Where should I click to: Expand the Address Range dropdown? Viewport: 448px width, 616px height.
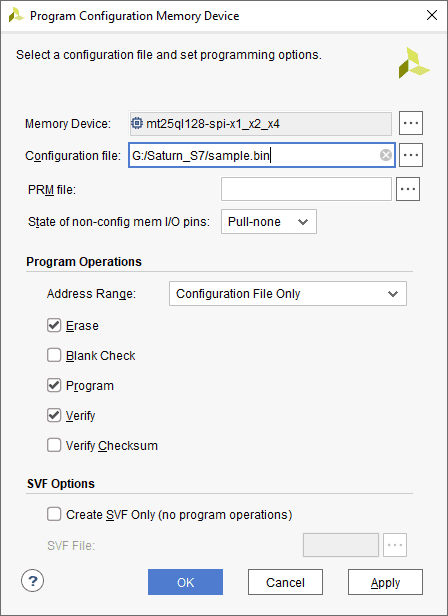pos(288,293)
